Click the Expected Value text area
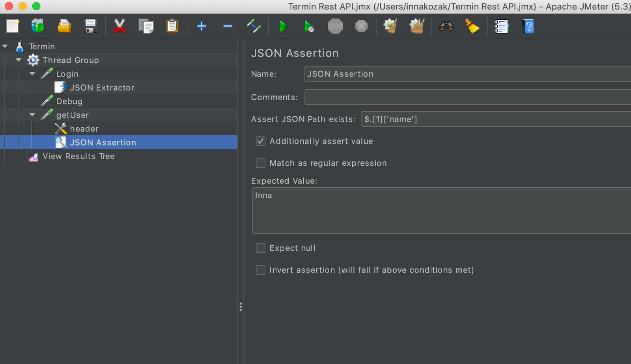The image size is (631, 364). point(442,211)
